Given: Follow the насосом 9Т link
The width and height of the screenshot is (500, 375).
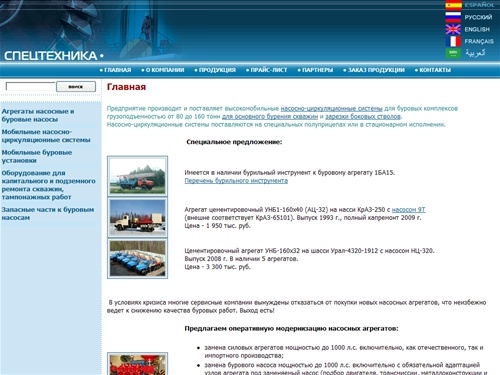Looking at the screenshot, I should [x=409, y=210].
